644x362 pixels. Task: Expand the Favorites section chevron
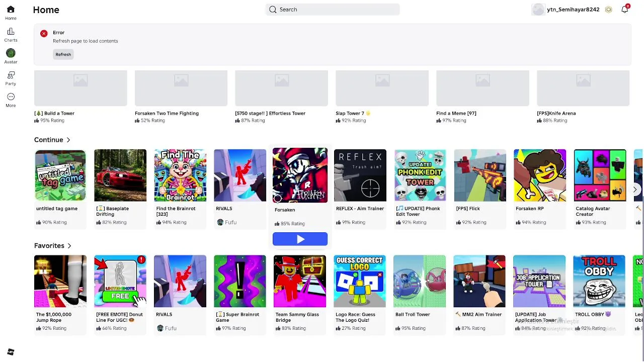pyautogui.click(x=69, y=246)
